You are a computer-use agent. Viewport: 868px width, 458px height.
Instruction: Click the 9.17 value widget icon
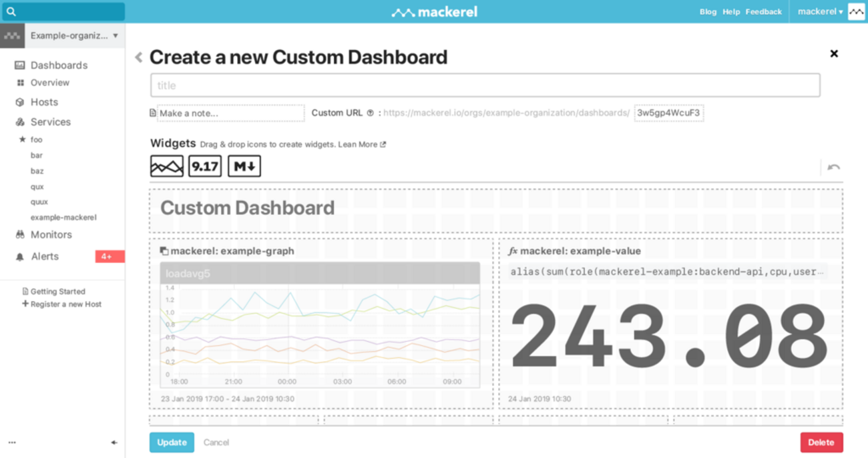pyautogui.click(x=205, y=166)
